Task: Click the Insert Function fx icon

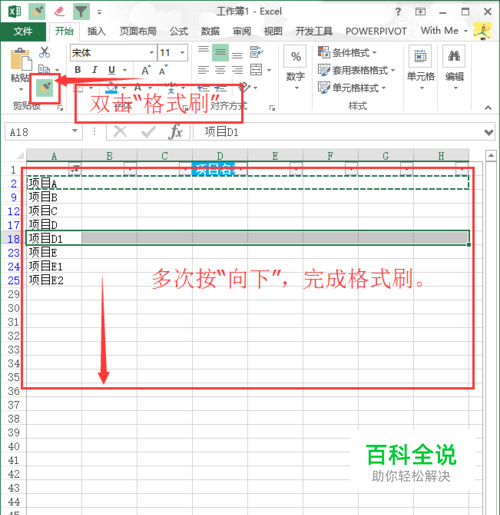Action: click(x=176, y=132)
